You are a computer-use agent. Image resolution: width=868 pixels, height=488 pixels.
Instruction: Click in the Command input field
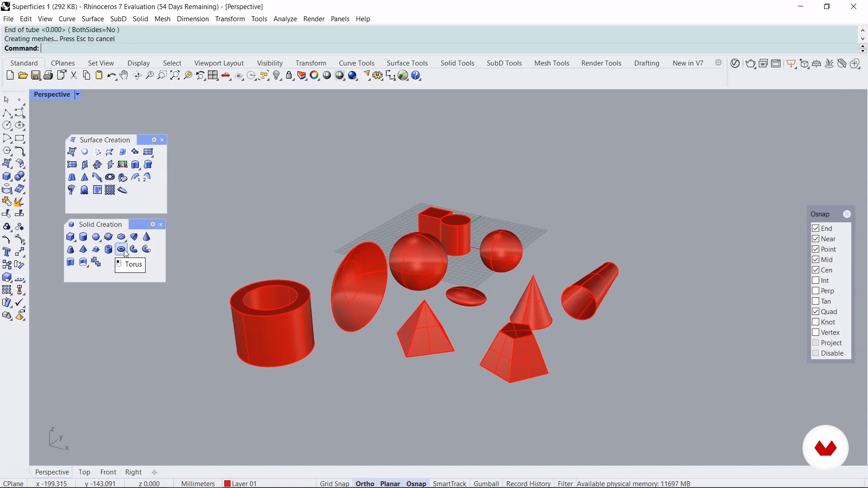pyautogui.click(x=448, y=48)
